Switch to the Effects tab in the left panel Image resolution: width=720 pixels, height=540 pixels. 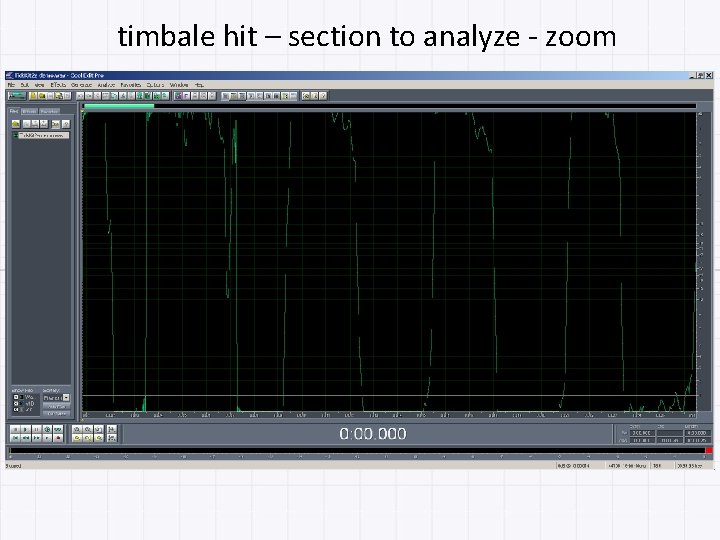(29, 112)
